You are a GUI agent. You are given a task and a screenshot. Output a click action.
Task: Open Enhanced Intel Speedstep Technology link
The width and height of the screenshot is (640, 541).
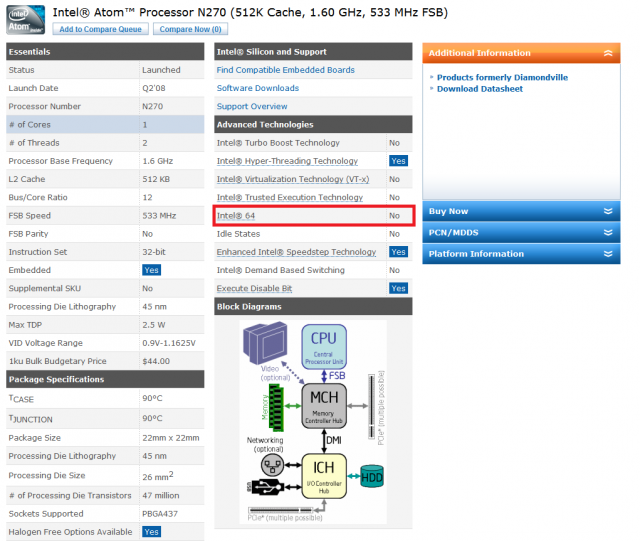[296, 252]
